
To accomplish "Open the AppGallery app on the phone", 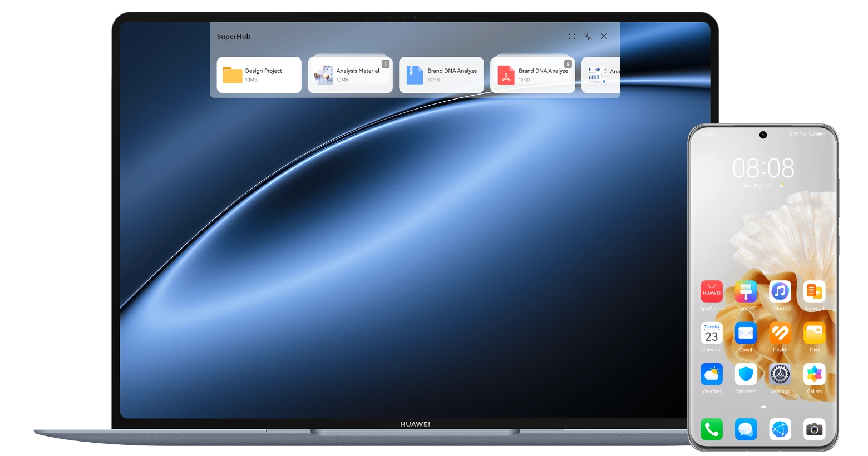I will click(x=711, y=292).
